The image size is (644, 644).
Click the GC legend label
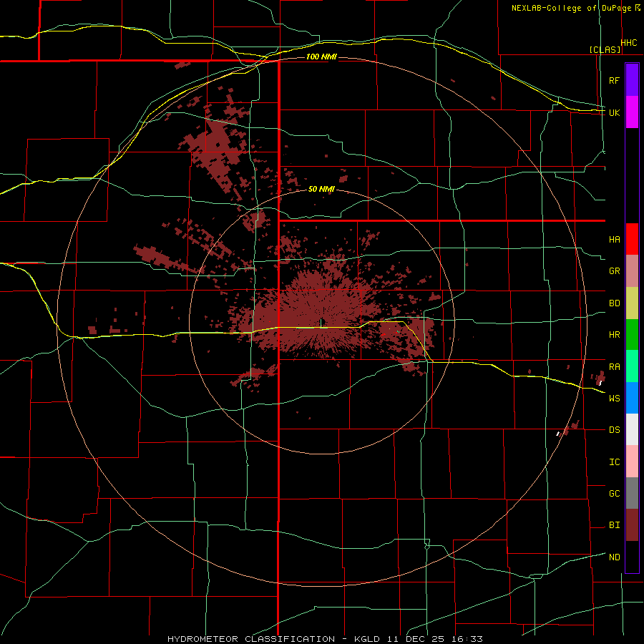[x=614, y=494]
